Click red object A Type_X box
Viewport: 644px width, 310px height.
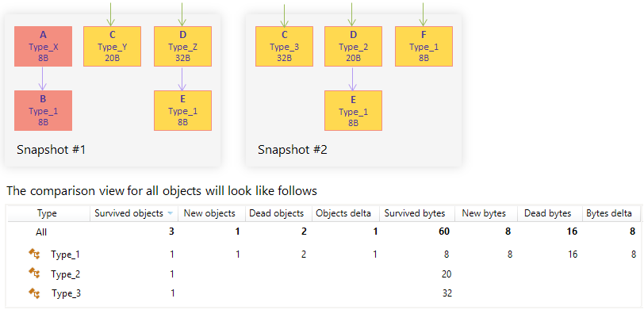[43, 47]
